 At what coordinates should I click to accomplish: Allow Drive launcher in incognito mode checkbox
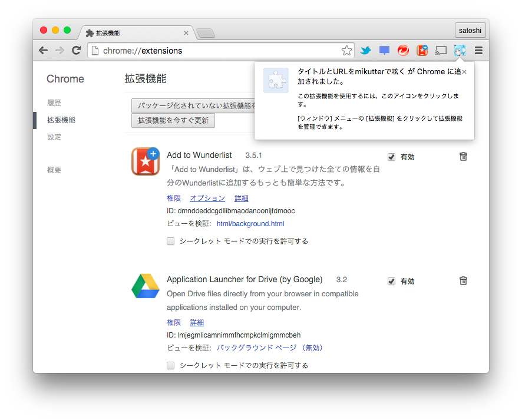pos(170,366)
